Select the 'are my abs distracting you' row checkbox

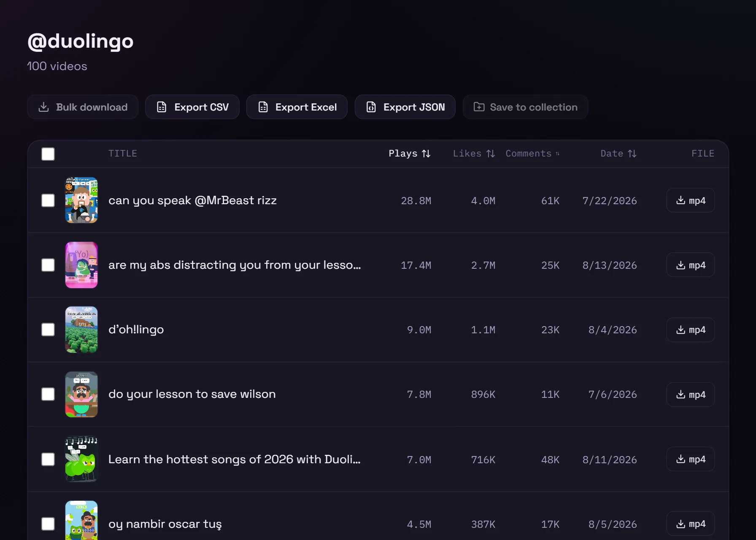coord(48,265)
